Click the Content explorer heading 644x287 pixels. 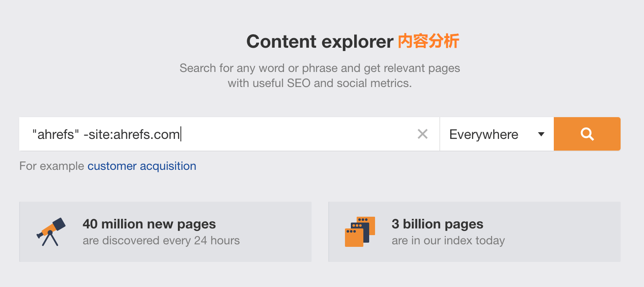click(320, 41)
